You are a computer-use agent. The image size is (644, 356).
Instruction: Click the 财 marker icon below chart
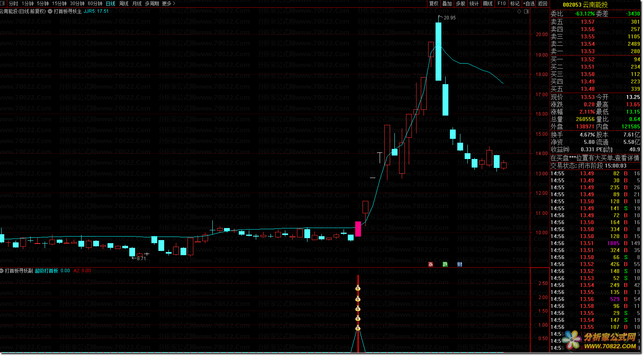click(x=460, y=264)
